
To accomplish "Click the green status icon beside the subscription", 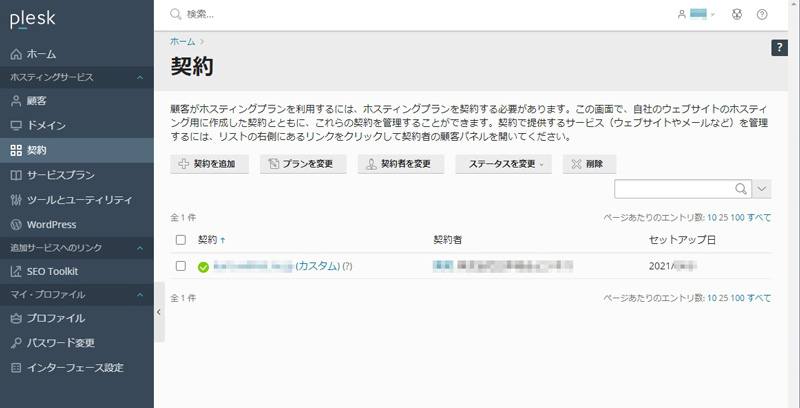I will [203, 267].
